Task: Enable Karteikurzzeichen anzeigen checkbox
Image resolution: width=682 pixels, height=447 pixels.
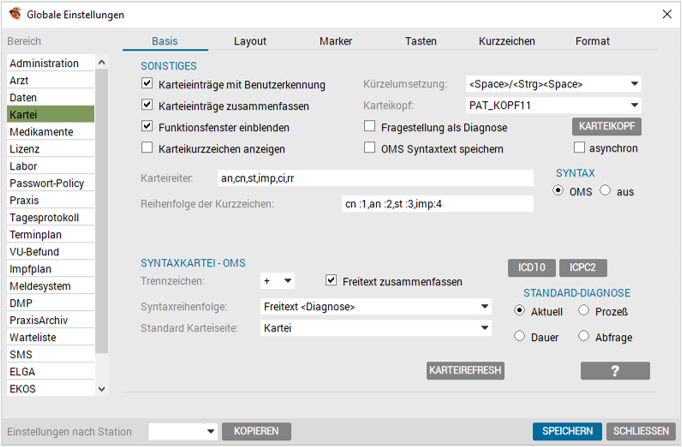Action: click(x=147, y=148)
